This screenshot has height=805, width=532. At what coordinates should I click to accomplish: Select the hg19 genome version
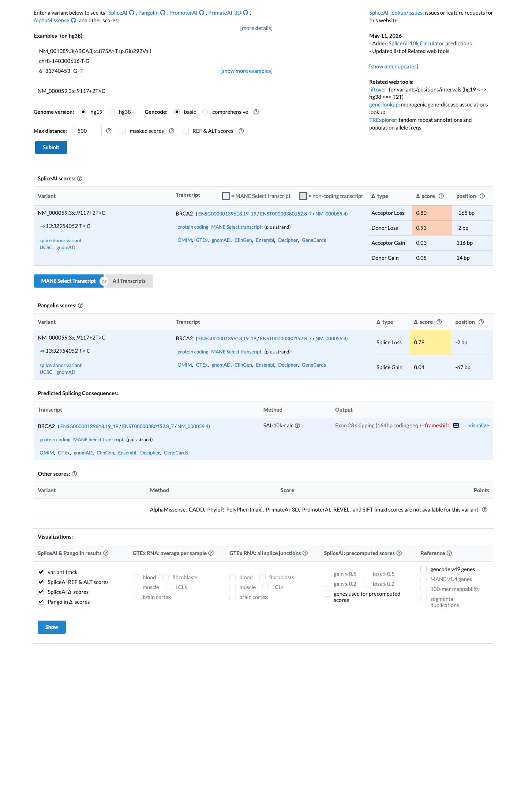(x=83, y=112)
